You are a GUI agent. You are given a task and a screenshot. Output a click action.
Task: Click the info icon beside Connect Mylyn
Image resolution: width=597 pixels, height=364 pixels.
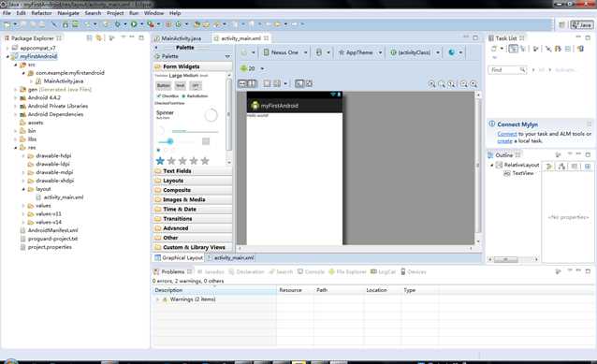(491, 124)
